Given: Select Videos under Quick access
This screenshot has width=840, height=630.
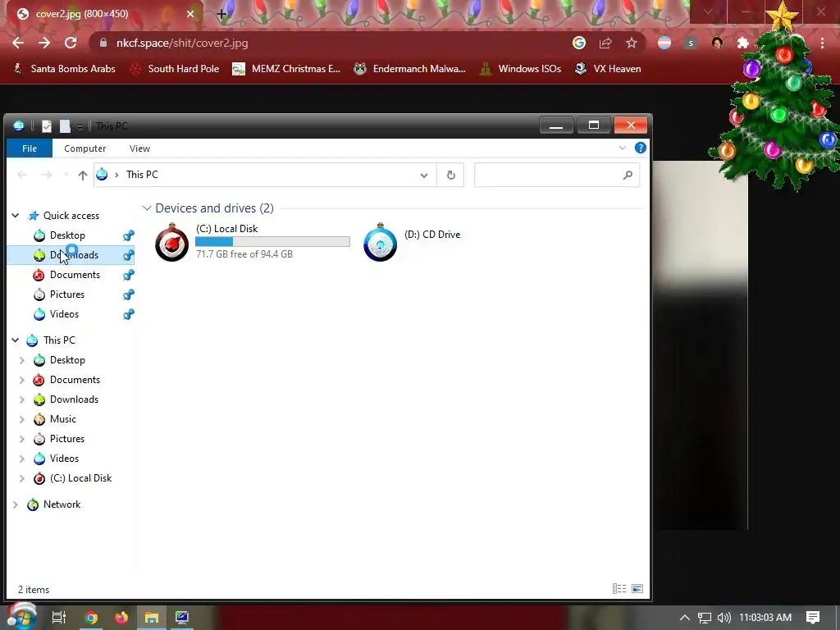Looking at the screenshot, I should click(x=64, y=314).
